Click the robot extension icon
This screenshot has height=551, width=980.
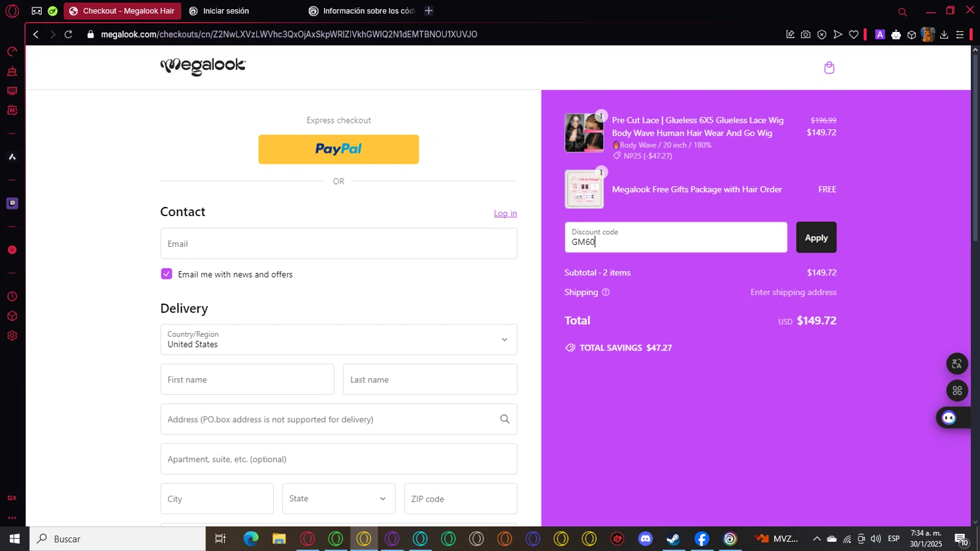point(896,35)
